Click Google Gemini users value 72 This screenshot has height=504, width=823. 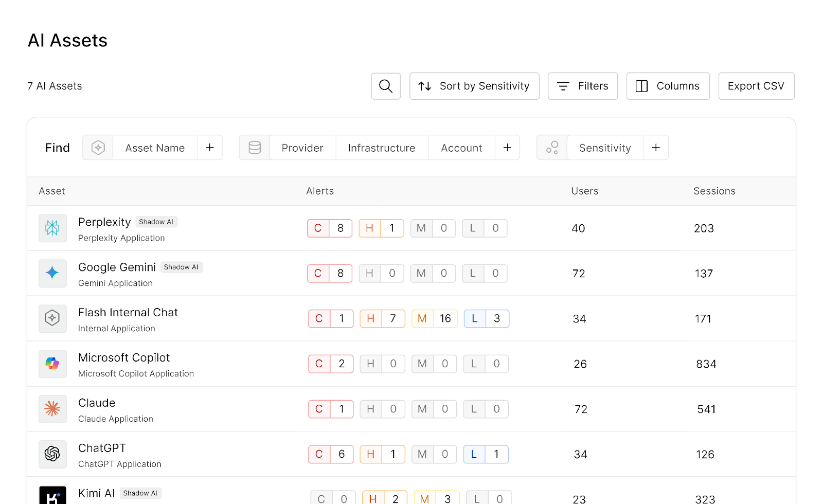[x=579, y=274]
